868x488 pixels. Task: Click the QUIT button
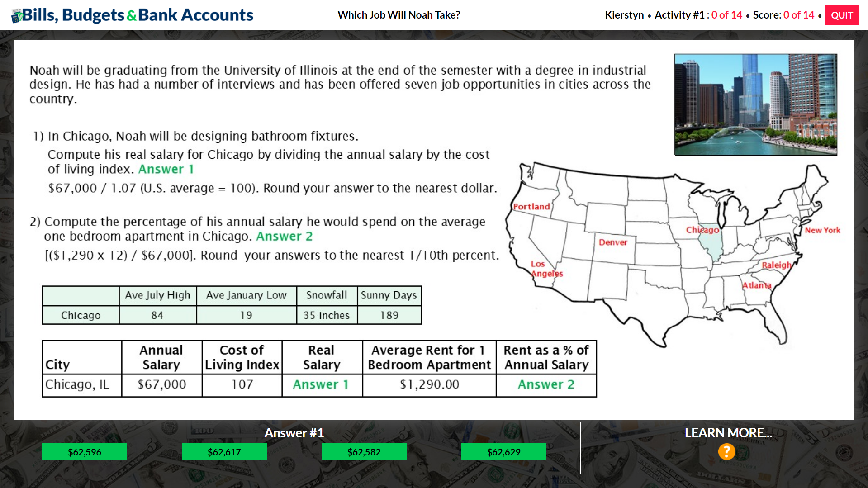(842, 14)
